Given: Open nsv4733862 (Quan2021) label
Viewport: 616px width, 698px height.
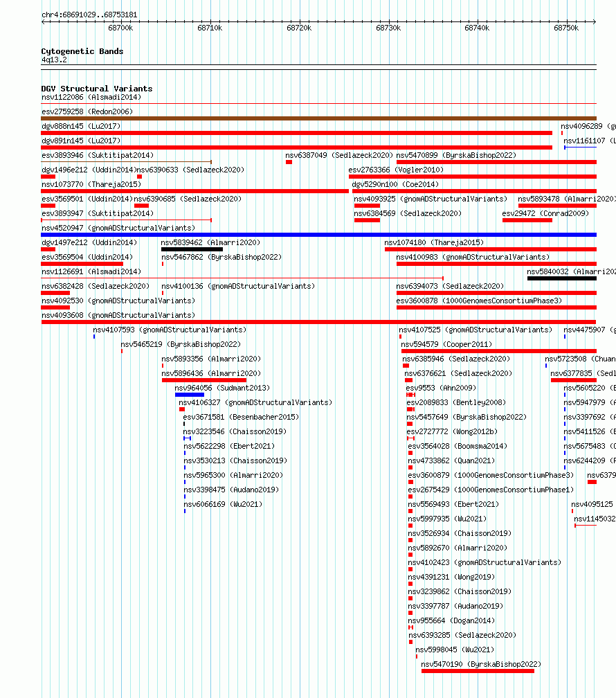Looking at the screenshot, I should pos(451,460).
